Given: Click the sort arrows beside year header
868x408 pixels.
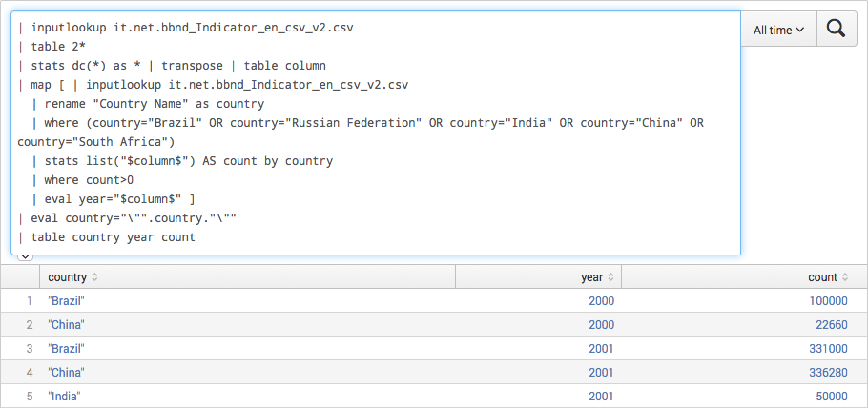Looking at the screenshot, I should click(x=610, y=277).
